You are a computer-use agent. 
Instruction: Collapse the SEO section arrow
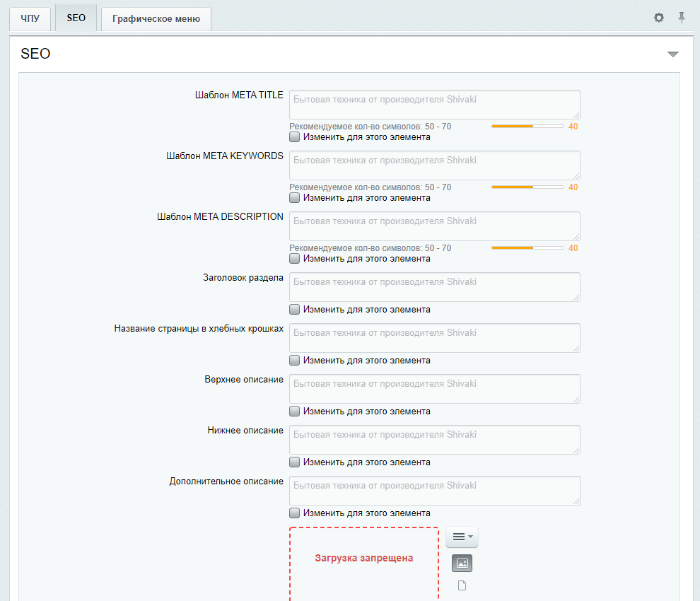pos(672,54)
